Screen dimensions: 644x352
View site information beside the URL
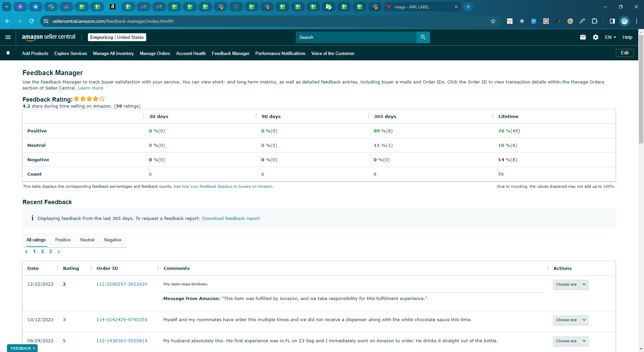(x=46, y=21)
